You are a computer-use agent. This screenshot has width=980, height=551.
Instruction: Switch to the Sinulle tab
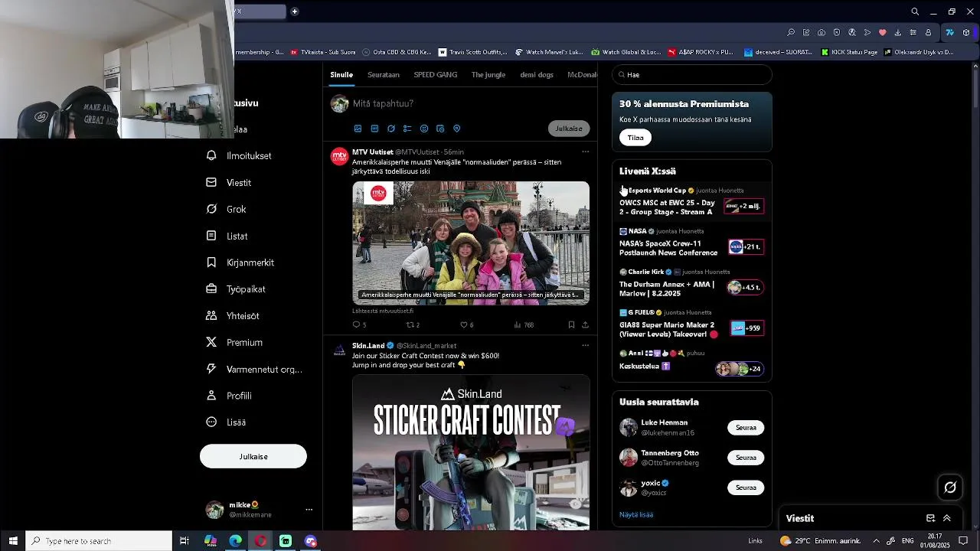[341, 75]
